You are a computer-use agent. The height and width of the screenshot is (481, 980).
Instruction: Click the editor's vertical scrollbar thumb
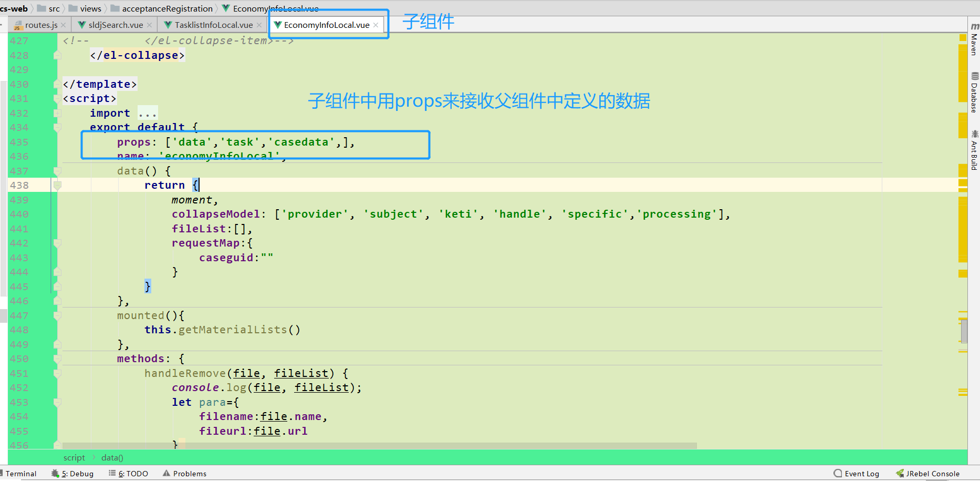(x=965, y=330)
